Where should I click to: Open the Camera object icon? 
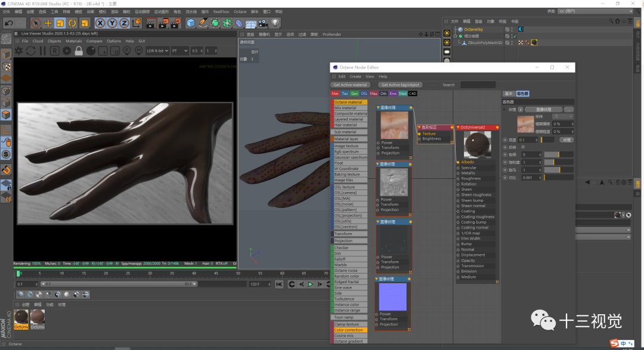click(264, 23)
